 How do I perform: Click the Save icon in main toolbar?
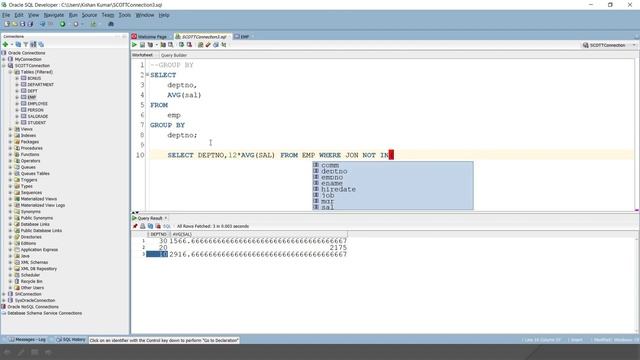[x=23, y=24]
